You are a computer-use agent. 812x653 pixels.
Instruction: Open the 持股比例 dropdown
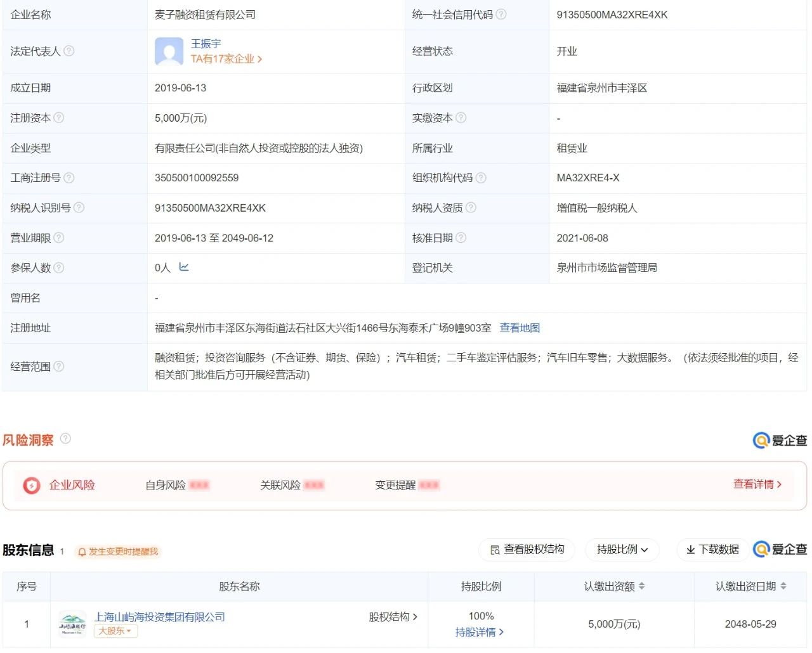click(x=622, y=550)
